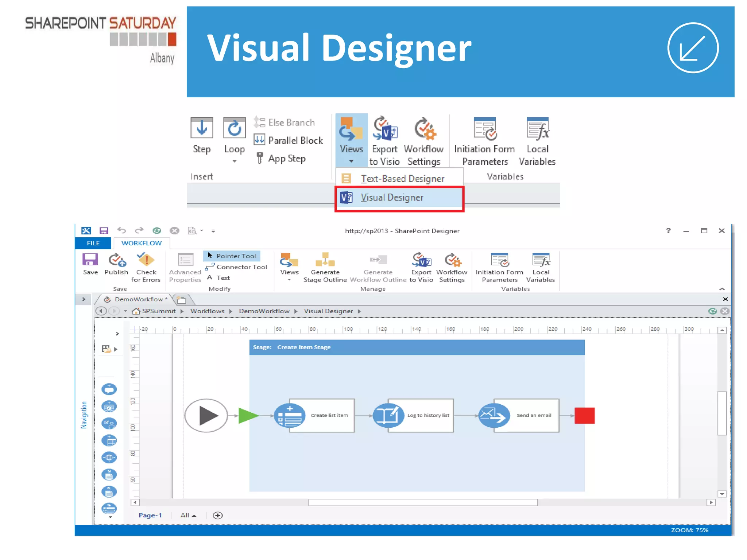
Task: Switch to the Page-1 sheet tab
Action: [150, 515]
